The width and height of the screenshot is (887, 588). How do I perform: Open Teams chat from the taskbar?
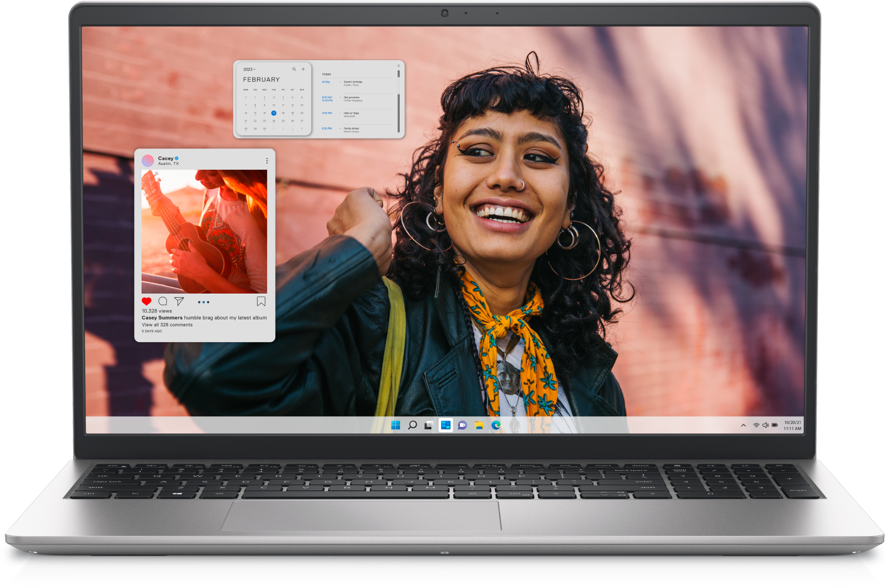(463, 425)
